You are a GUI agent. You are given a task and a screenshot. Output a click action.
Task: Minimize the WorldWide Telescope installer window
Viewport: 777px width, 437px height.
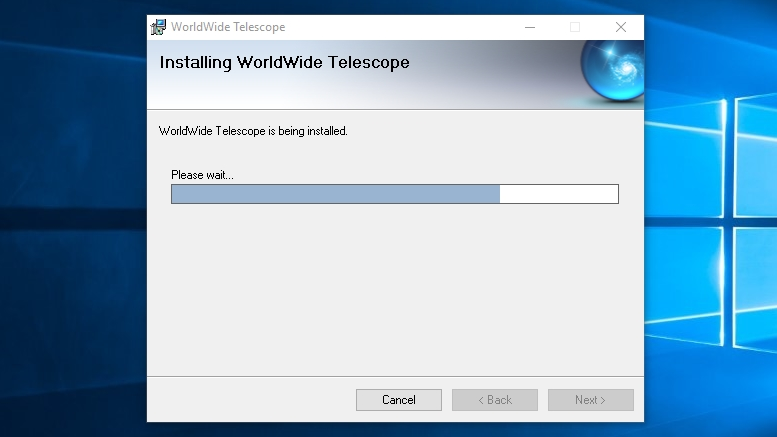pyautogui.click(x=530, y=27)
